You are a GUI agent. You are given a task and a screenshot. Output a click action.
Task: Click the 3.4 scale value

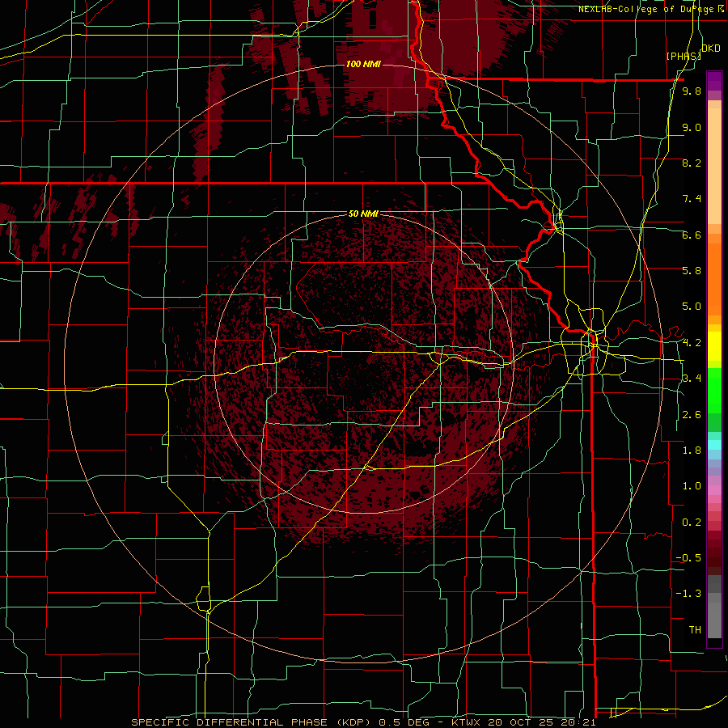click(x=692, y=379)
